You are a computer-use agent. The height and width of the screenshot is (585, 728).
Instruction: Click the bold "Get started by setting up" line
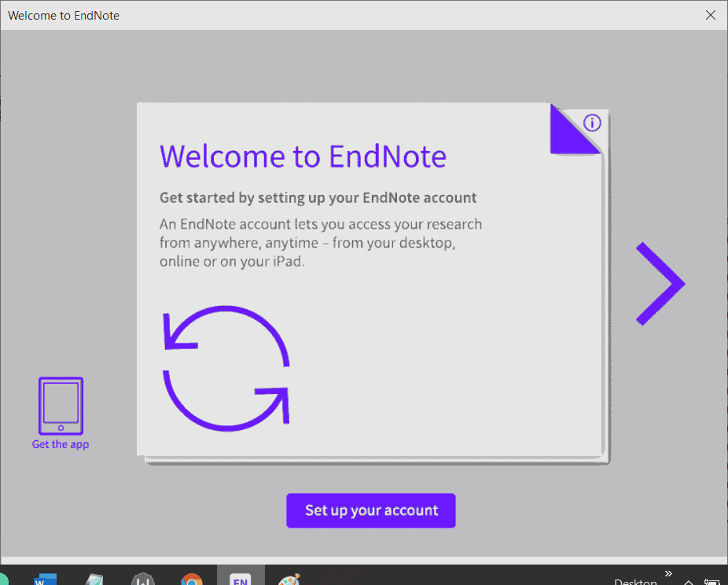pyautogui.click(x=318, y=198)
